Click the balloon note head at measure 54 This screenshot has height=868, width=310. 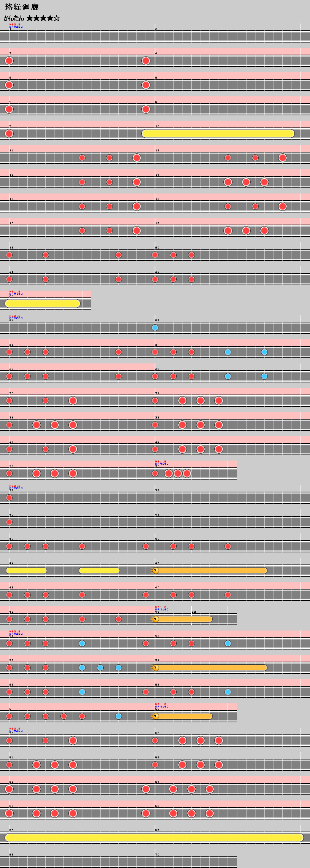click(155, 668)
